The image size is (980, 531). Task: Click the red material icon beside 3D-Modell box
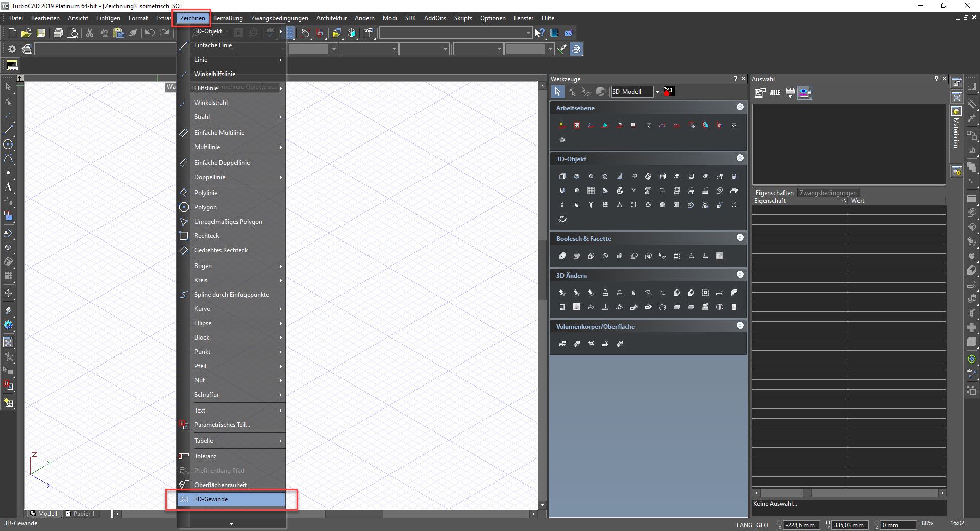[669, 91]
